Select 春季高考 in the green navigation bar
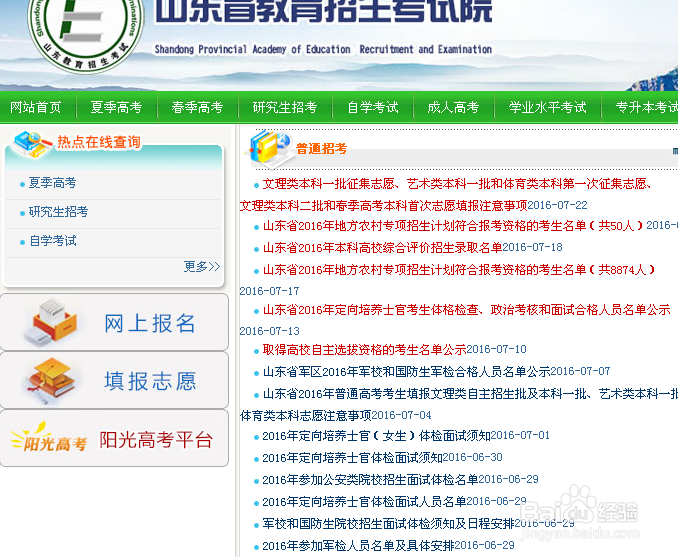The width and height of the screenshot is (678, 557). [197, 107]
